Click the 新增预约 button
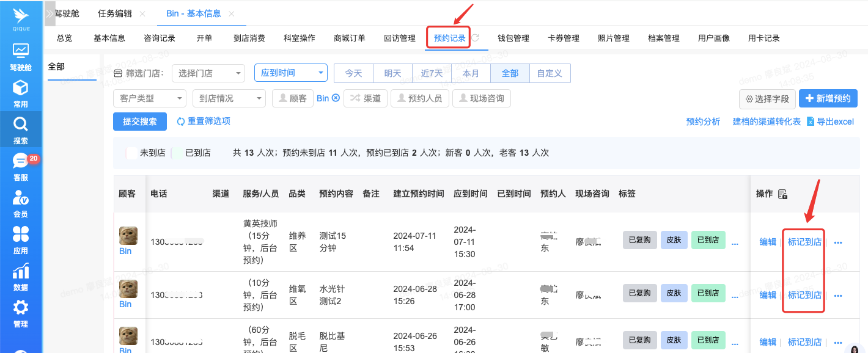The height and width of the screenshot is (353, 868). pos(828,98)
